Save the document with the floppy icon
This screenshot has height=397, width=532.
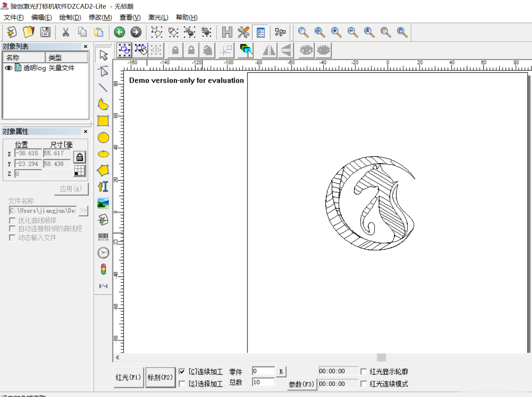tap(46, 32)
